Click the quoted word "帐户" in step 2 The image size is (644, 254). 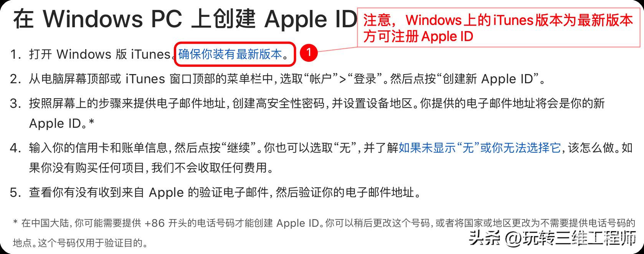coord(317,79)
